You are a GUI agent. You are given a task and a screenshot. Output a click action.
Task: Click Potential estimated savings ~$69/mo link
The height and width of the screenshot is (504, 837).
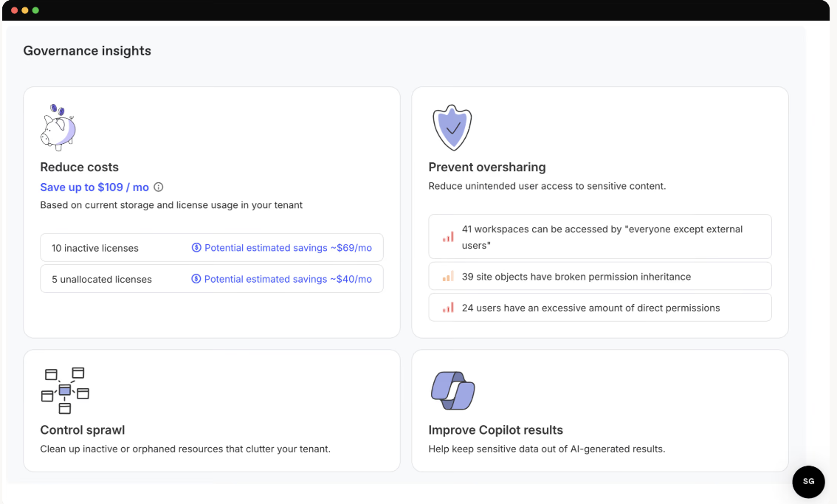click(289, 248)
